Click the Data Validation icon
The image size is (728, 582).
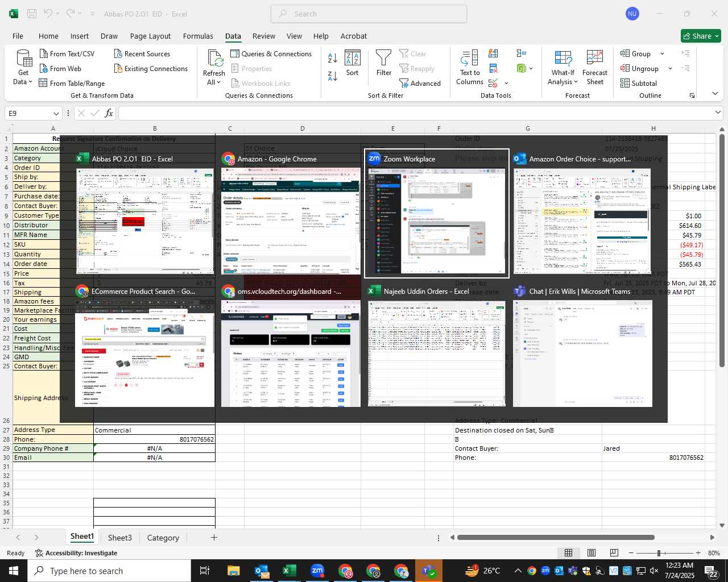pyautogui.click(x=493, y=84)
